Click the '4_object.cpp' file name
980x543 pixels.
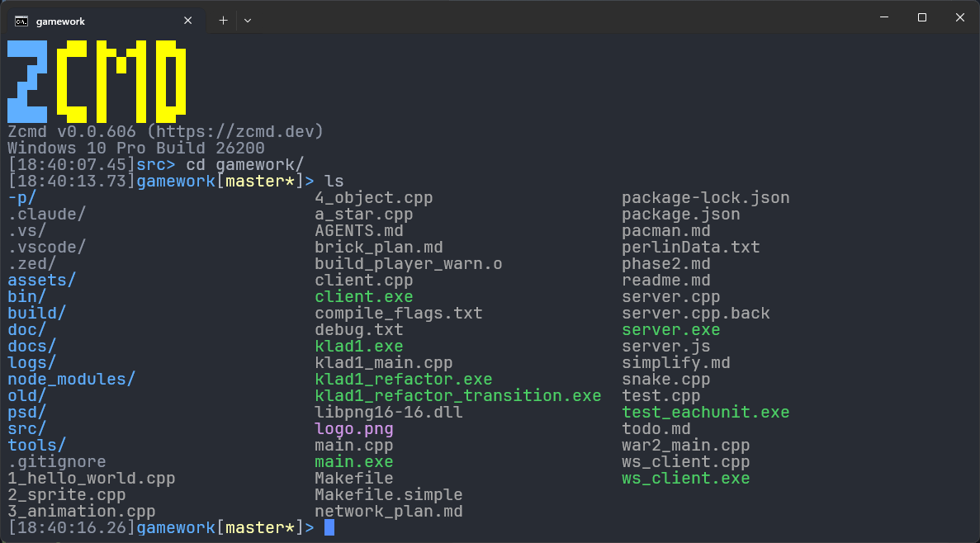[374, 198]
